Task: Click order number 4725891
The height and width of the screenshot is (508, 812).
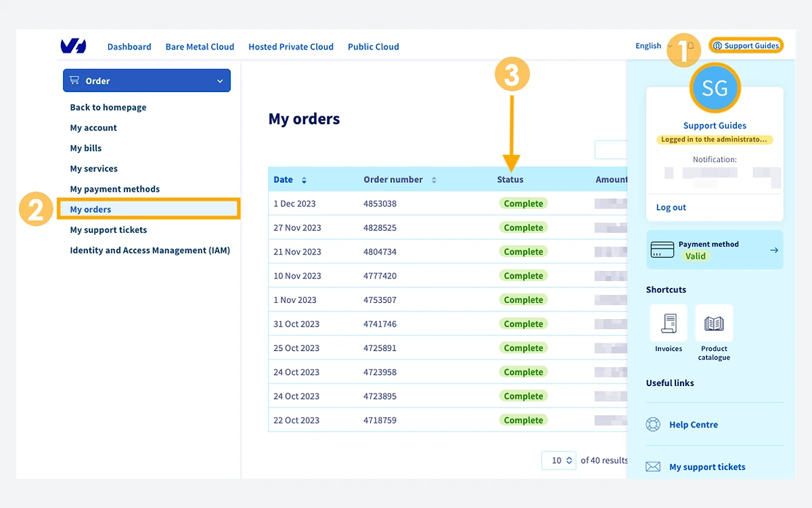Action: (x=380, y=347)
